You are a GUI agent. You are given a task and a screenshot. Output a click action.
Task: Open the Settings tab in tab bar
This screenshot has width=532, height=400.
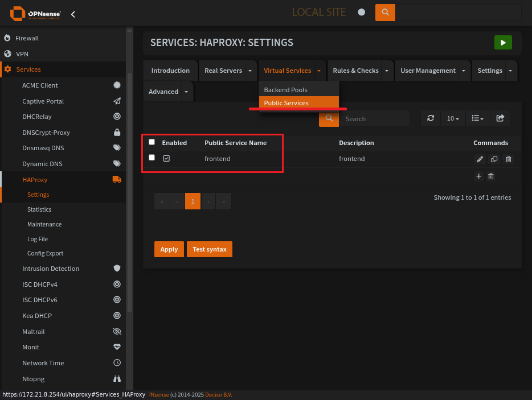pyautogui.click(x=490, y=71)
